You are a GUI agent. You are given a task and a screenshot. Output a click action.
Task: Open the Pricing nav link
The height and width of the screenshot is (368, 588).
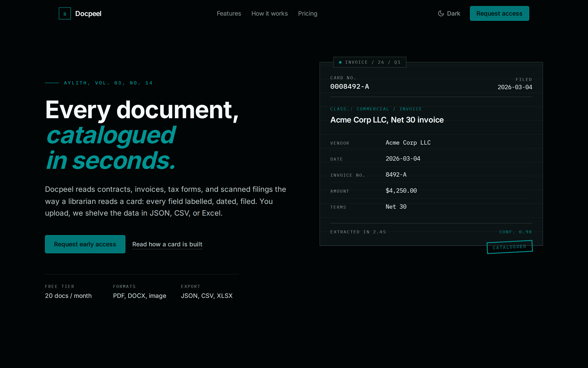tap(308, 14)
